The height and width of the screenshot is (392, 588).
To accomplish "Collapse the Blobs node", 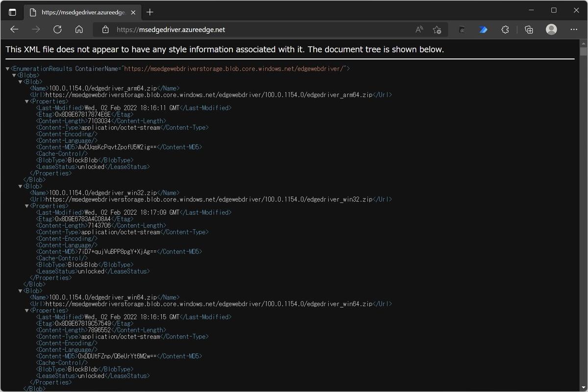I will pos(14,75).
